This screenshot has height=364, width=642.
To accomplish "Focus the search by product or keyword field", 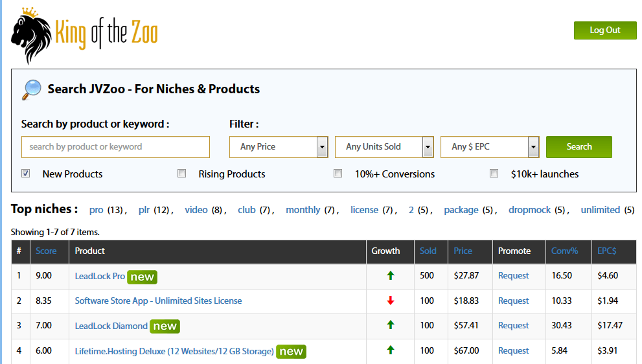I will coord(115,147).
